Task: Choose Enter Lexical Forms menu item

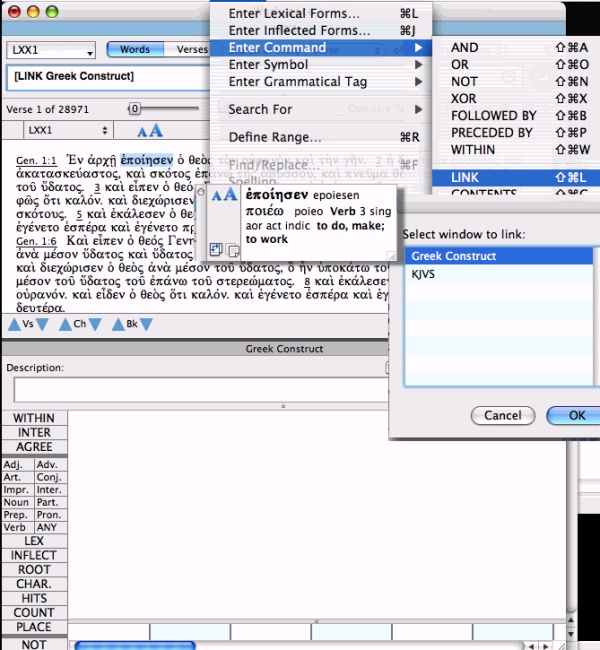Action: pos(321,14)
